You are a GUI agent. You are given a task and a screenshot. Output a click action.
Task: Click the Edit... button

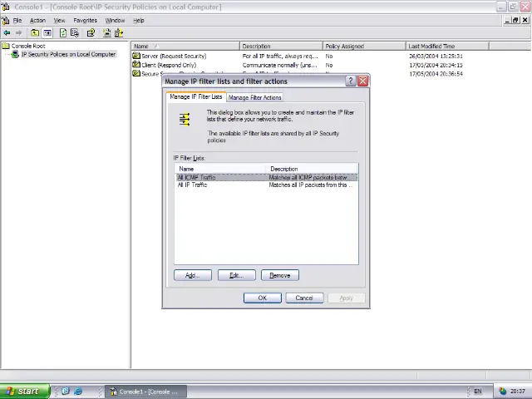click(x=236, y=275)
